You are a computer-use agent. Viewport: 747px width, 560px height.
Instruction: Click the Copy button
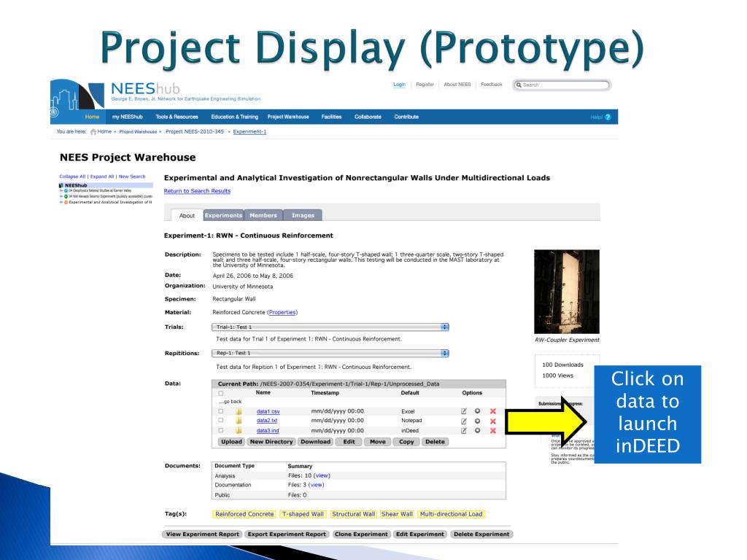click(x=406, y=442)
